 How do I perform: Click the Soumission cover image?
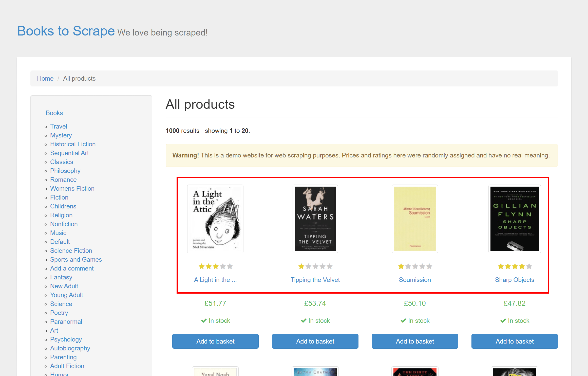click(415, 219)
